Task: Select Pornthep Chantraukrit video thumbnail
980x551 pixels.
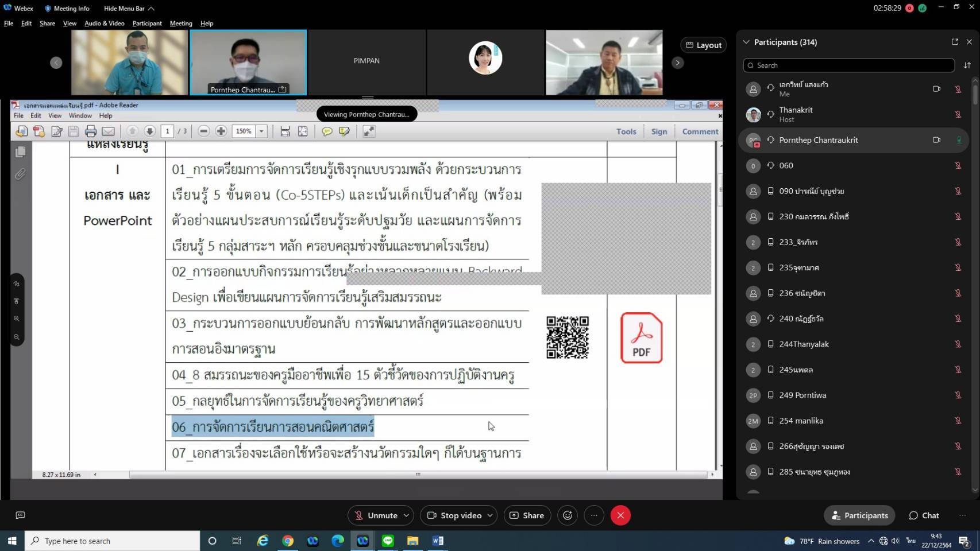Action: [x=248, y=62]
